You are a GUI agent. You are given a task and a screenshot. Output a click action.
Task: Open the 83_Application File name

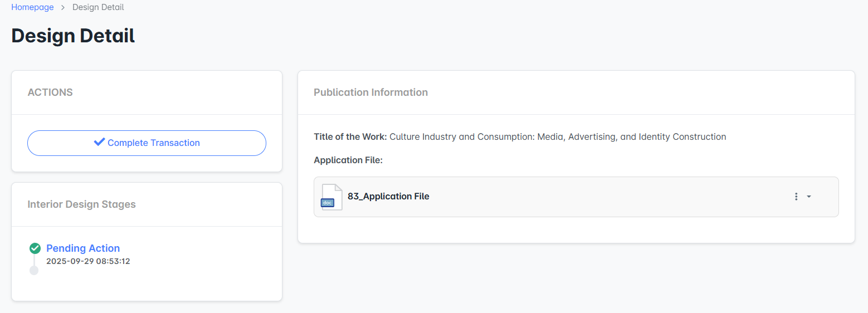[388, 197]
